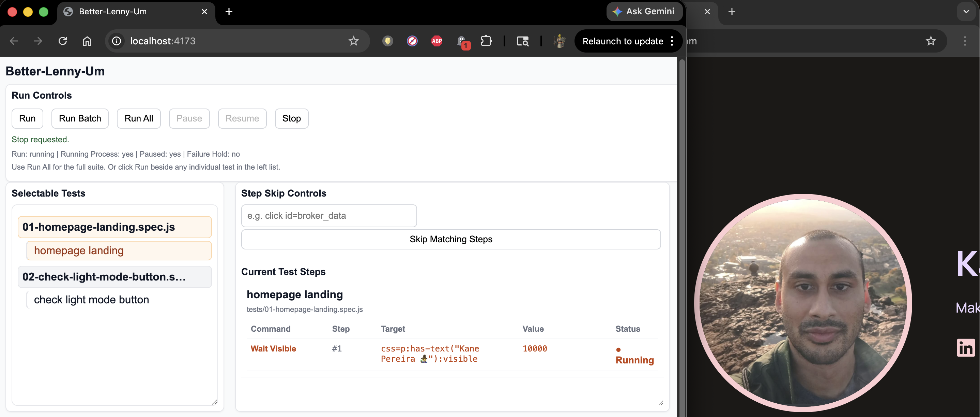Open the tab search chevron dropdown
The image size is (980, 417).
point(966,12)
